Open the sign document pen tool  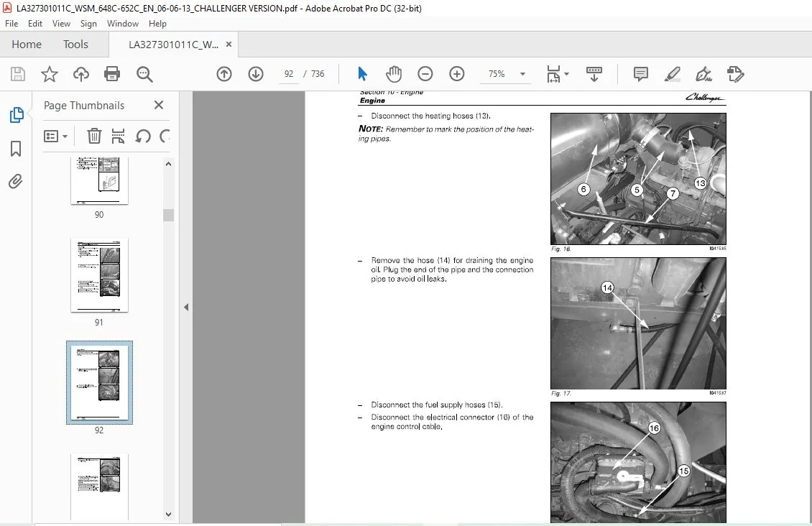(703, 74)
